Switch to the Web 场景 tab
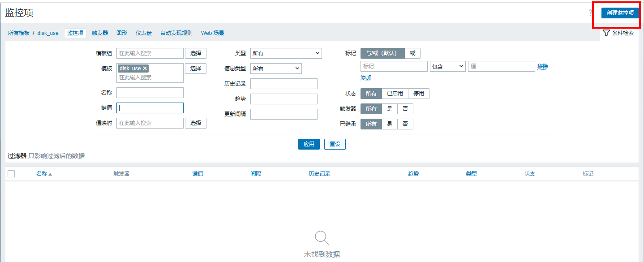 point(213,33)
